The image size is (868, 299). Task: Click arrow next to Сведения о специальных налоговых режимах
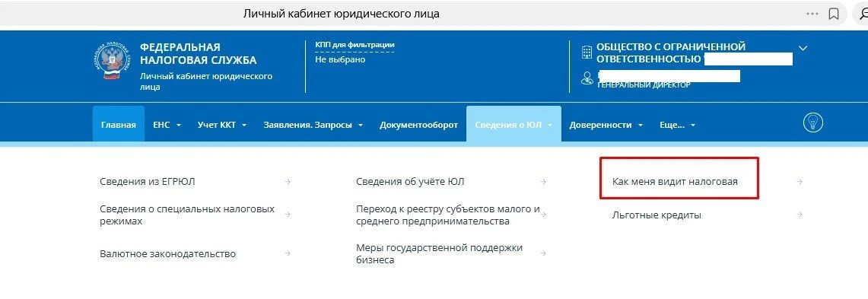[x=287, y=215]
